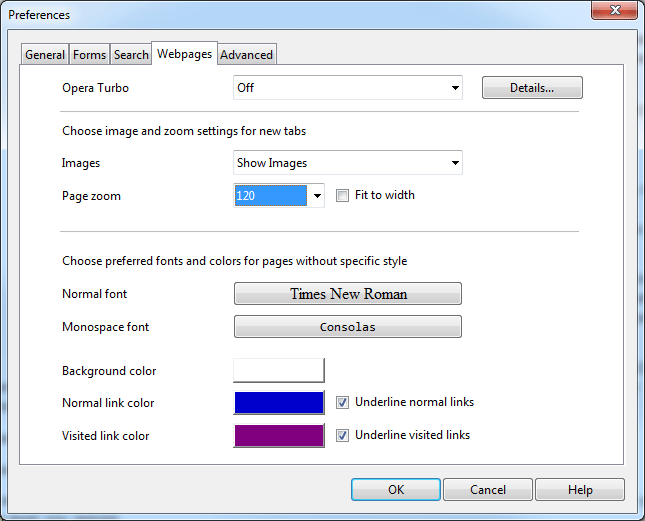Confirm with the OK button

click(x=396, y=489)
